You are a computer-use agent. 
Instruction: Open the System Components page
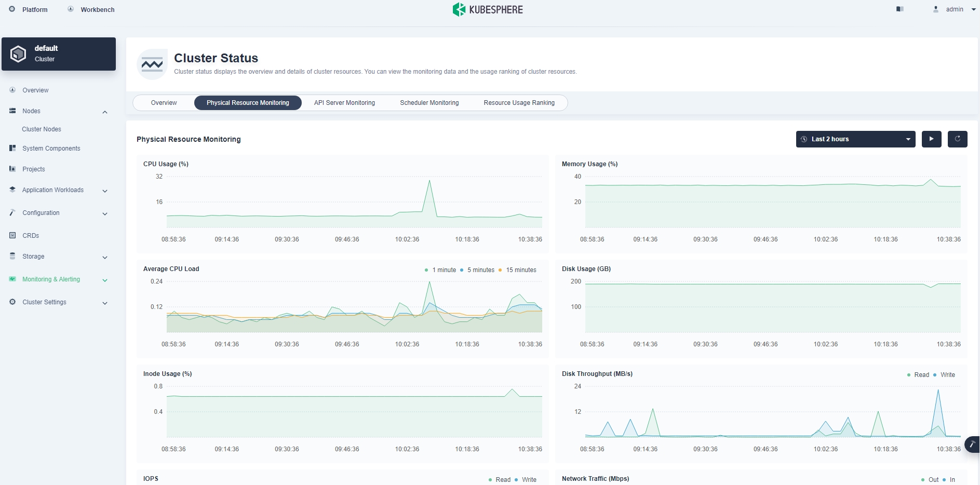[x=51, y=149]
